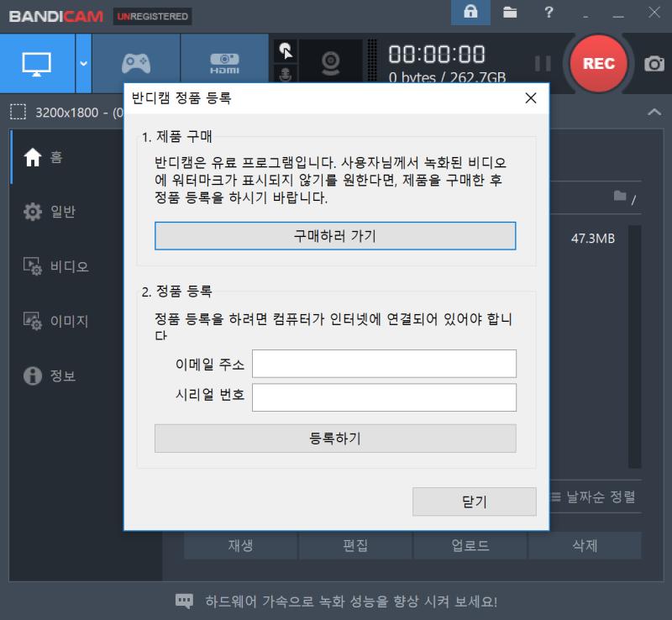The image size is (672, 620).
Task: Toggle the microphone recording icon
Action: point(286,75)
